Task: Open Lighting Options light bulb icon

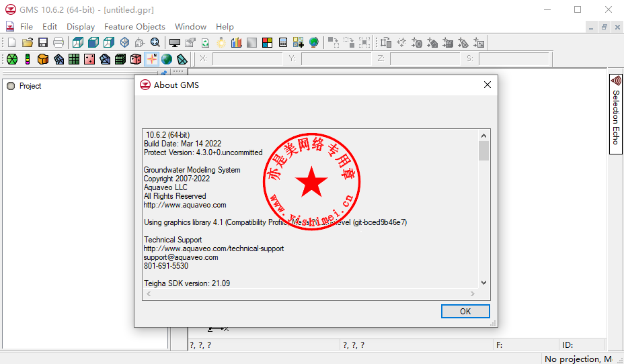Action: 221,42
